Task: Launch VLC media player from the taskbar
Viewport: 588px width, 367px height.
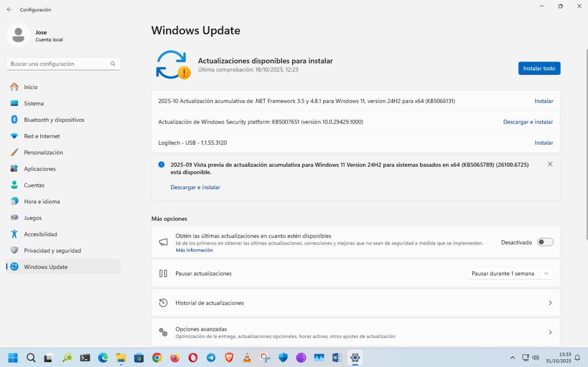Action: [247, 358]
